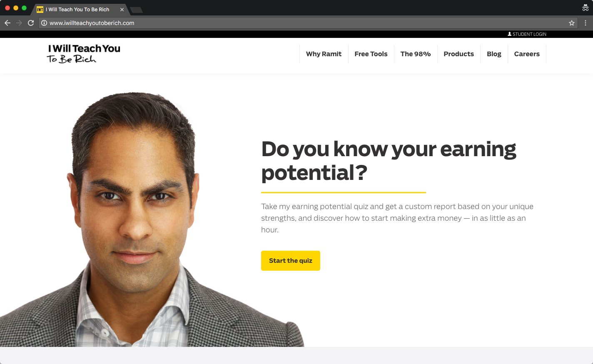Select the I Will Teach You To Be Rich tab

pyautogui.click(x=77, y=10)
